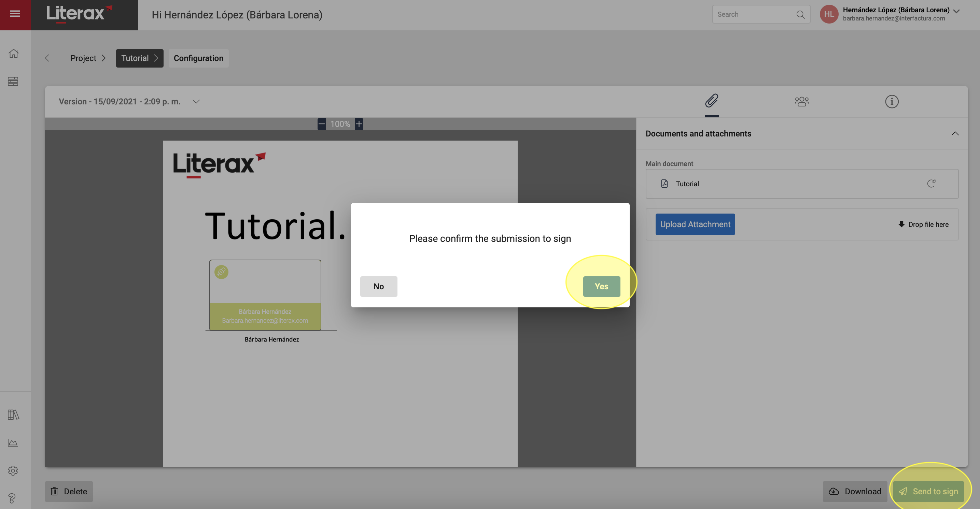Open the analytics chart sidebar icon

(13, 442)
